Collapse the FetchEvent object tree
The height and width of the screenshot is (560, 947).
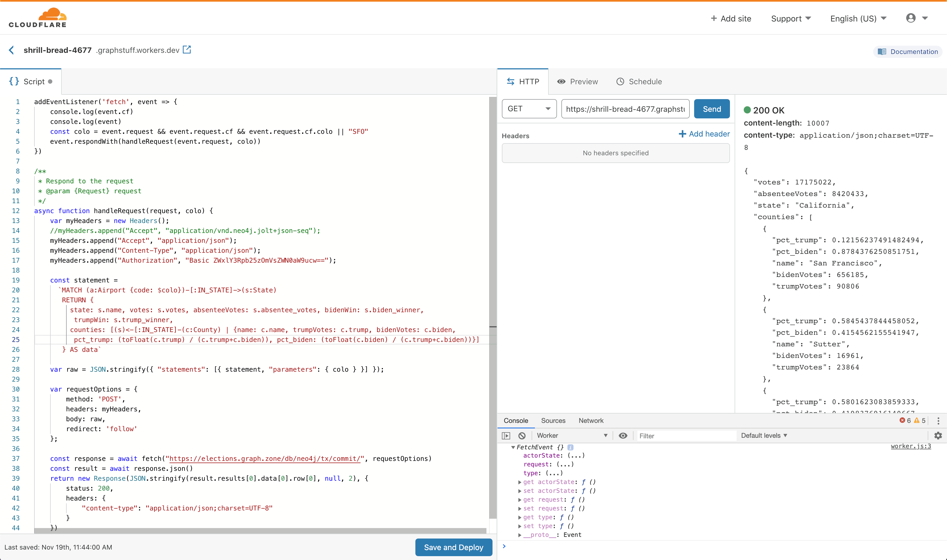513,447
